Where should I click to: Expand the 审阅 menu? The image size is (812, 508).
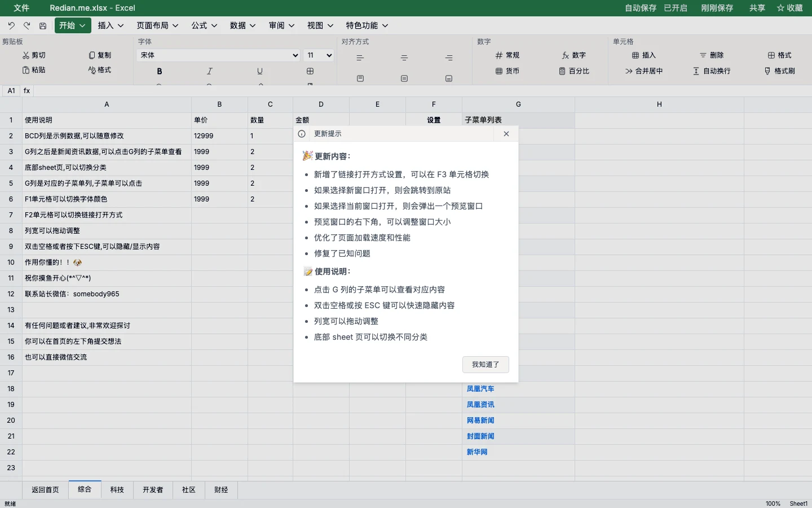282,25
